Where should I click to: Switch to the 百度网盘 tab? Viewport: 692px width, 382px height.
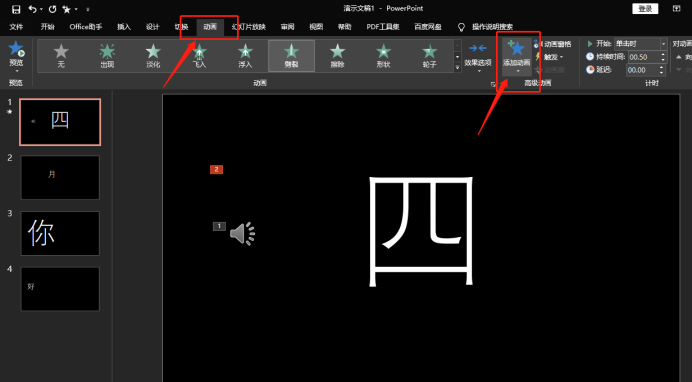click(428, 27)
